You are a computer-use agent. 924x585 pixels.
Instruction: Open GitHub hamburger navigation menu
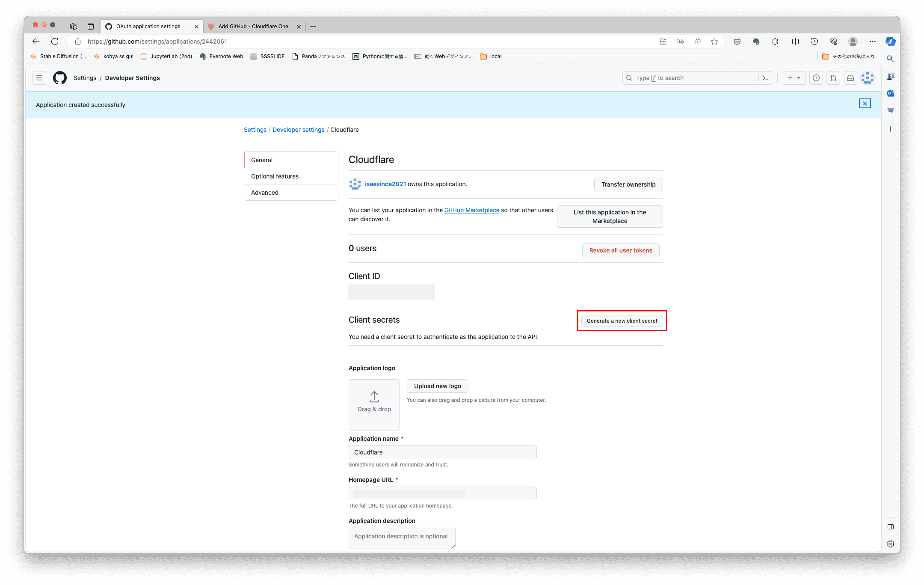(39, 78)
